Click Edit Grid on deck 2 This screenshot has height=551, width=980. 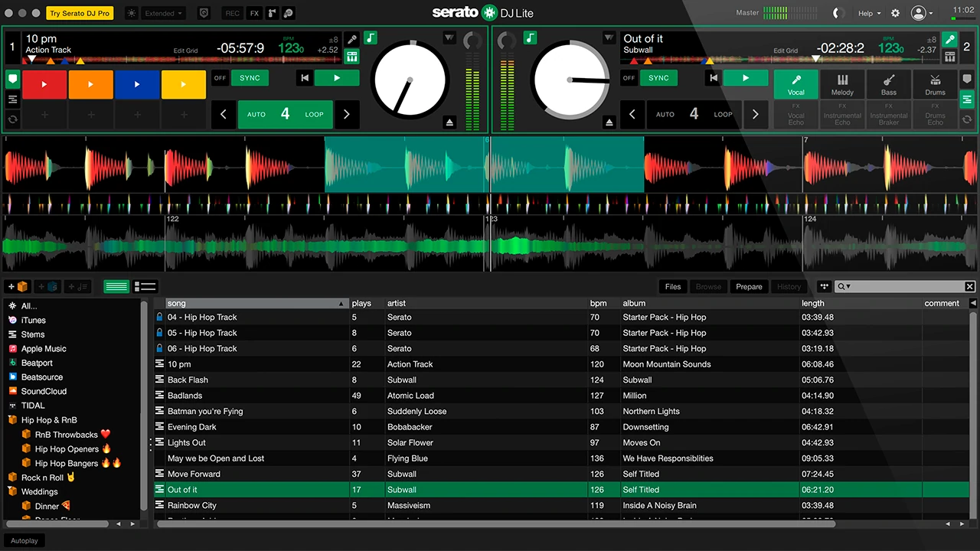click(x=786, y=51)
